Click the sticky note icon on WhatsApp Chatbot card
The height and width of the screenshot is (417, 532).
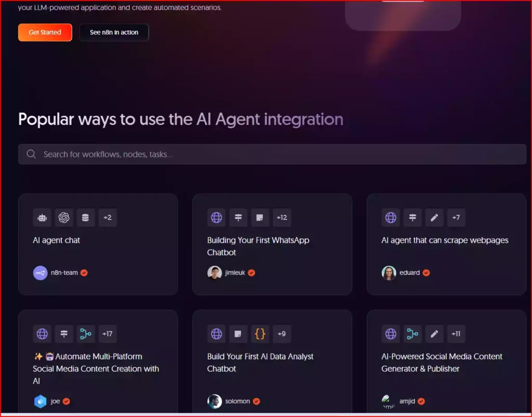coord(260,217)
